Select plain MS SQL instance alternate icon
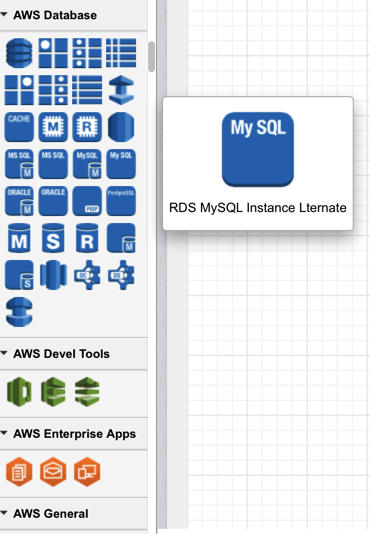The width and height of the screenshot is (370, 534). (x=53, y=164)
